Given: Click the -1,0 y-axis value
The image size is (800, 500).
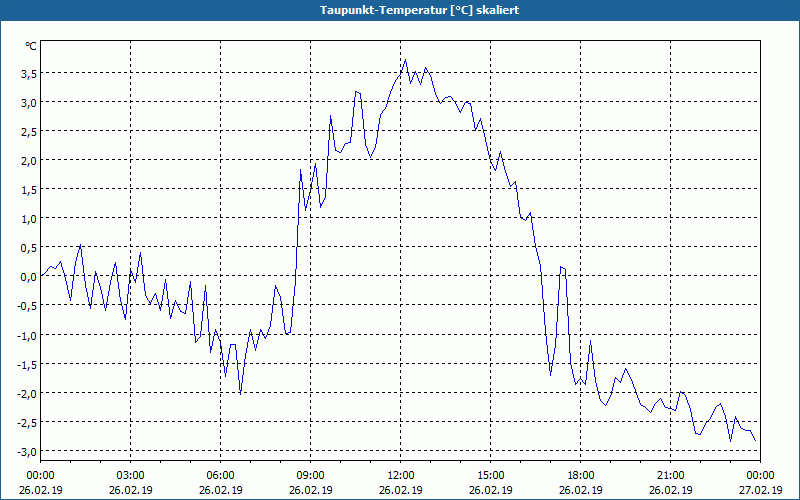Looking at the screenshot, I should tap(27, 335).
